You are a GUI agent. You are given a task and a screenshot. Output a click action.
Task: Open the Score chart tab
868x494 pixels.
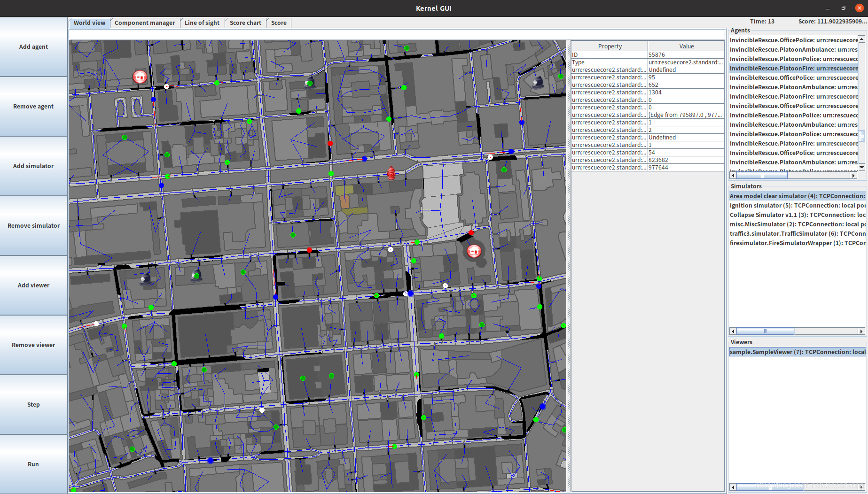click(x=245, y=23)
